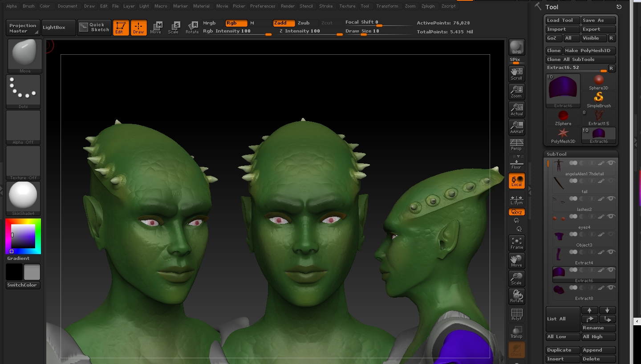Click the AAHalf view icon
This screenshot has width=641, height=364.
[x=516, y=127]
